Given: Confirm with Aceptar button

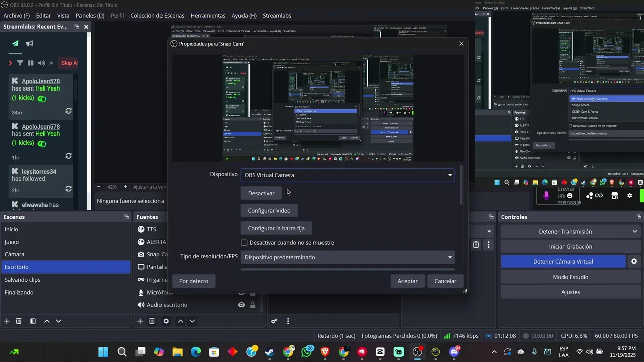Looking at the screenshot, I should (408, 281).
